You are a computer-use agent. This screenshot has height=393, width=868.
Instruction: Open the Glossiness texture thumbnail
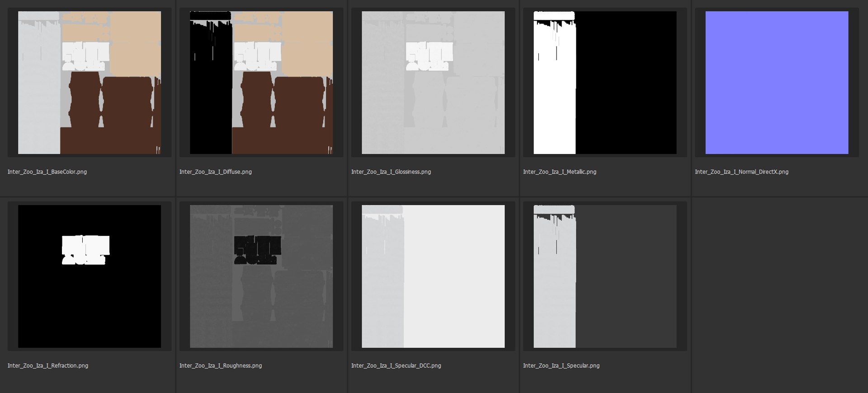tap(433, 83)
